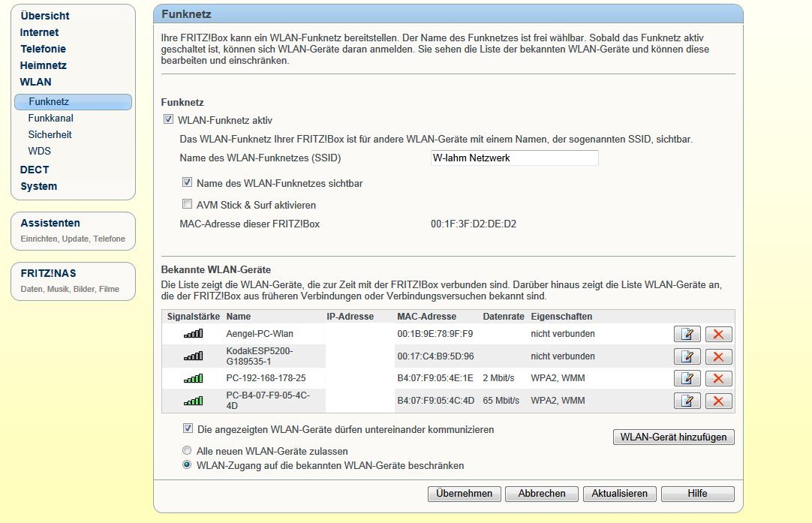Select Alle neuen WLAN-Geräte zulassen
The height and width of the screenshot is (523, 812).
tap(187, 450)
